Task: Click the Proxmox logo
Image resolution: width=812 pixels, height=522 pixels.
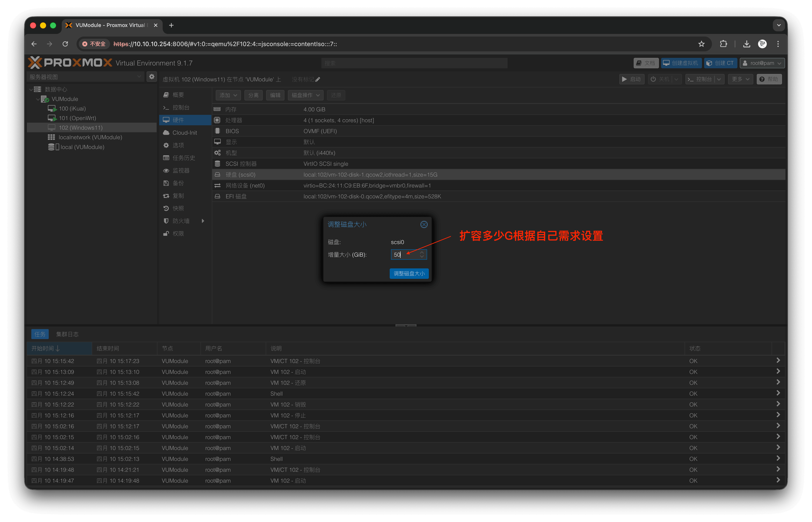Action: (70, 63)
